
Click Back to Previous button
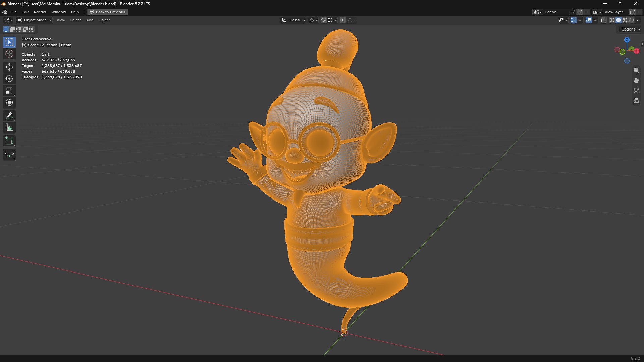(x=108, y=12)
